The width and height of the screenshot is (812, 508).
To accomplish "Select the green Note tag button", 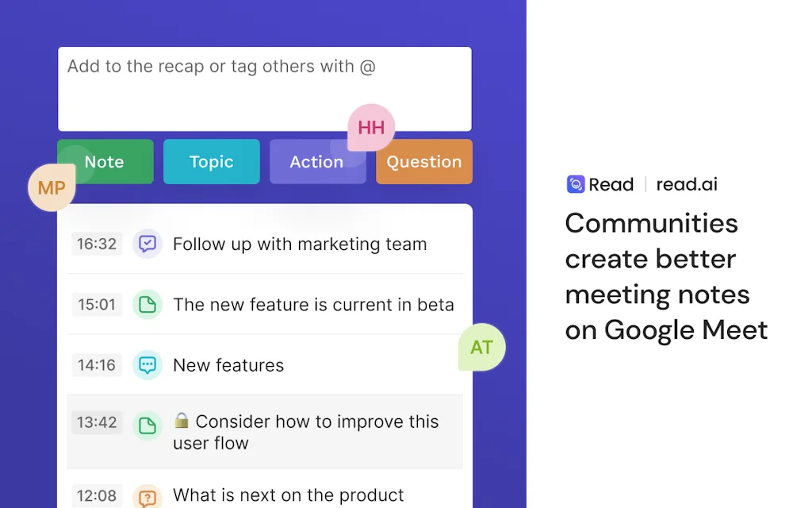I will (x=105, y=161).
